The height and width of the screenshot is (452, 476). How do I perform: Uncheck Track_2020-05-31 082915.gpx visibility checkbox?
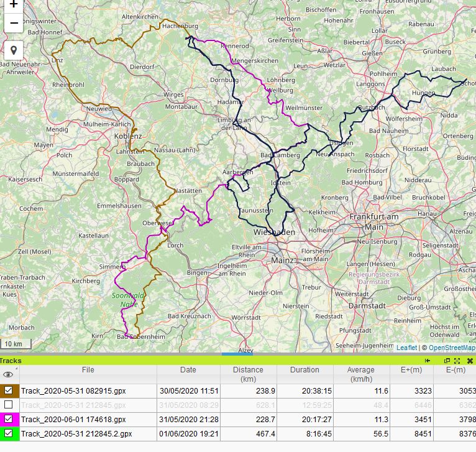click(9, 390)
